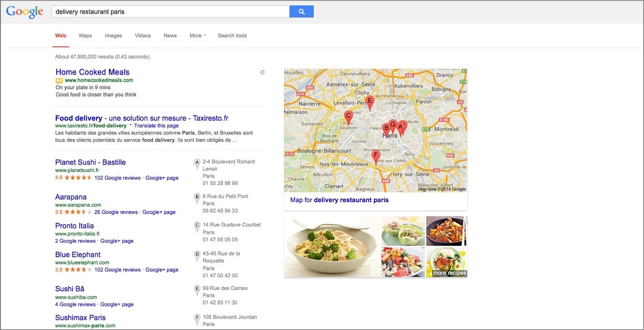Switch to the Images tab
This screenshot has height=330, width=644.
coord(113,35)
